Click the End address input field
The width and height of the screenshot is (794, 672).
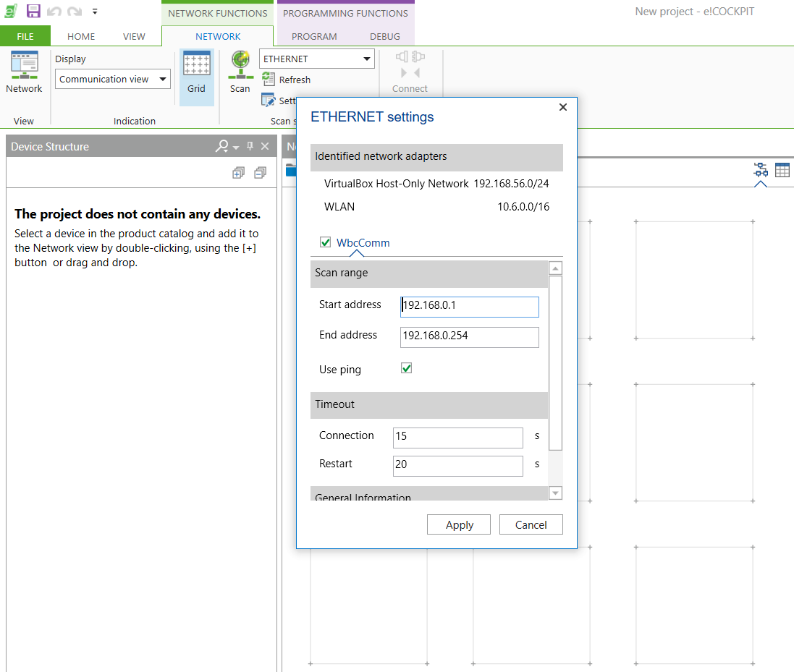pyautogui.click(x=469, y=336)
